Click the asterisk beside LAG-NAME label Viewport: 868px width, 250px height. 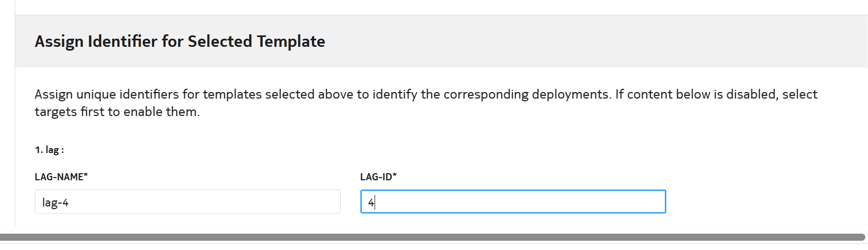[x=86, y=176]
